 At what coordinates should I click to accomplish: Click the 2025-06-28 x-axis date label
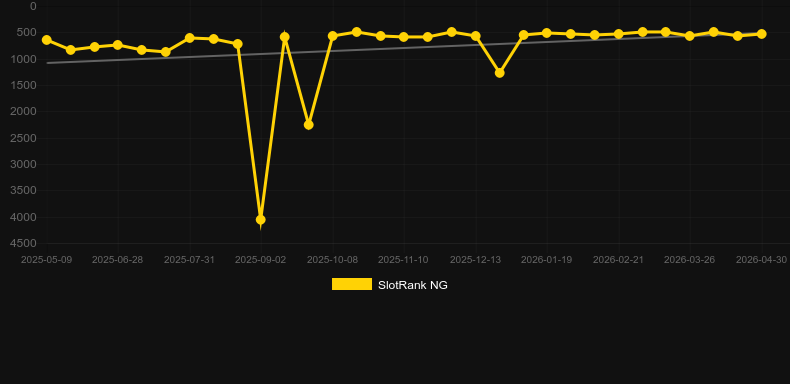click(117, 260)
